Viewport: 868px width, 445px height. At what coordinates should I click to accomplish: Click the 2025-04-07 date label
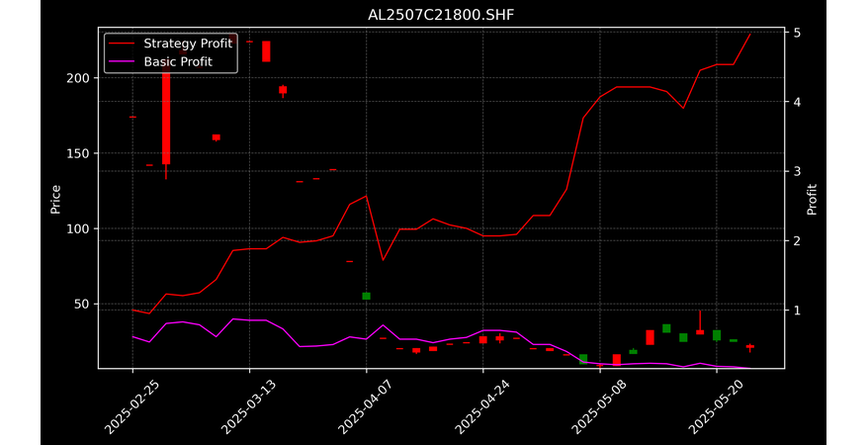click(x=366, y=406)
